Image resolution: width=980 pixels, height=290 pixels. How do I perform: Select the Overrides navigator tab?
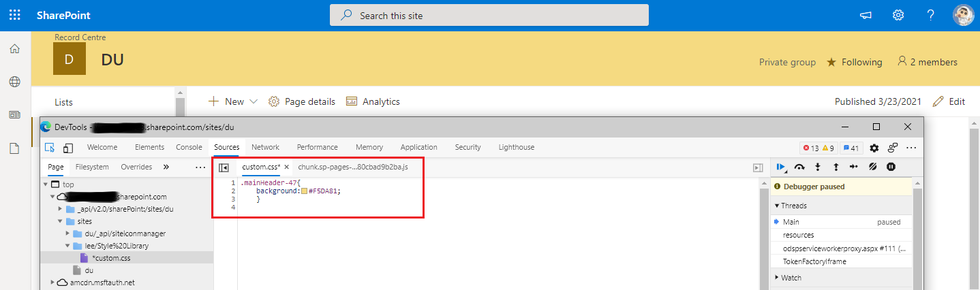pyautogui.click(x=136, y=167)
